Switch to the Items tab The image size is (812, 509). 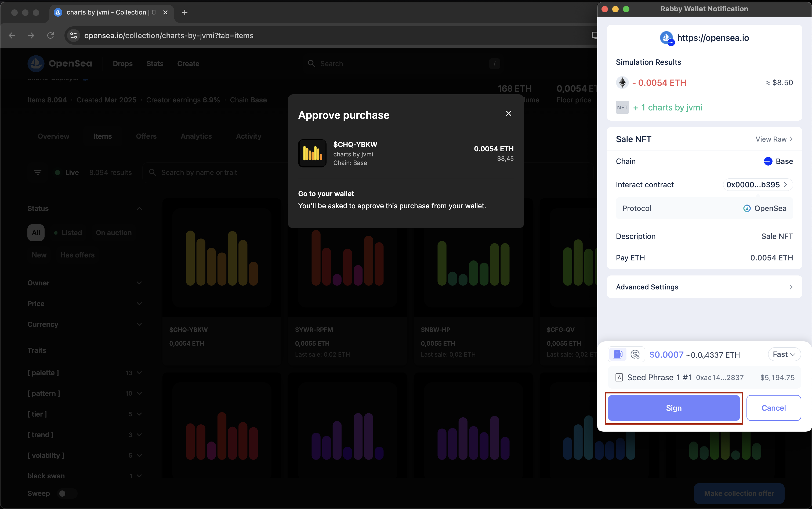click(x=102, y=136)
